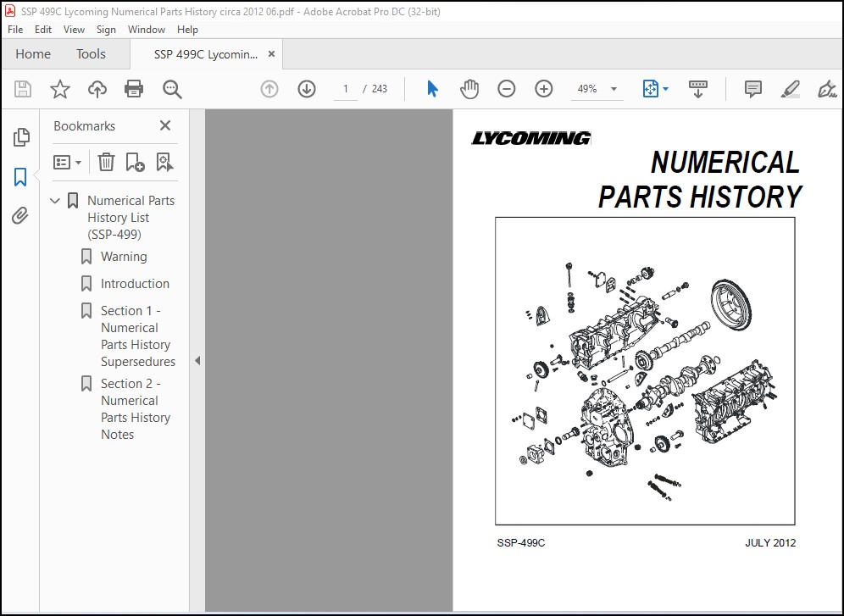Screen dimensions: 844x616
Task: Open the attachments paperclip panel
Action: pos(20,216)
